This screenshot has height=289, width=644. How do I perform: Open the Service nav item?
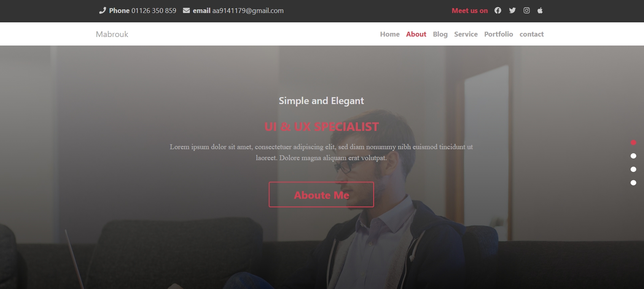click(x=466, y=34)
